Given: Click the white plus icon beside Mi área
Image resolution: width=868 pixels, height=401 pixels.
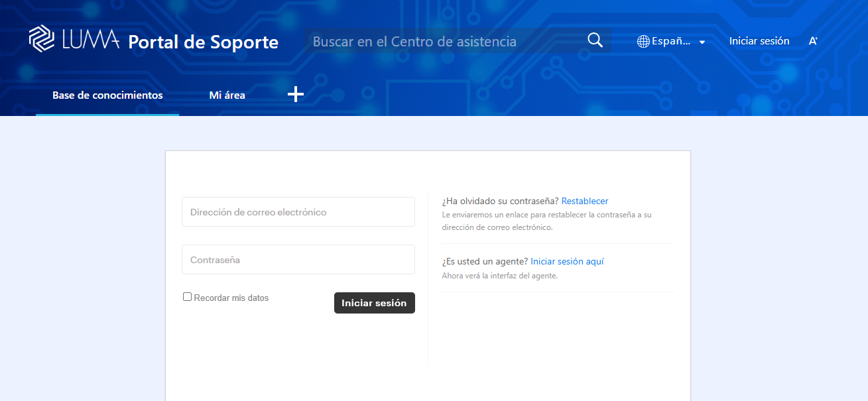Looking at the screenshot, I should 296,95.
